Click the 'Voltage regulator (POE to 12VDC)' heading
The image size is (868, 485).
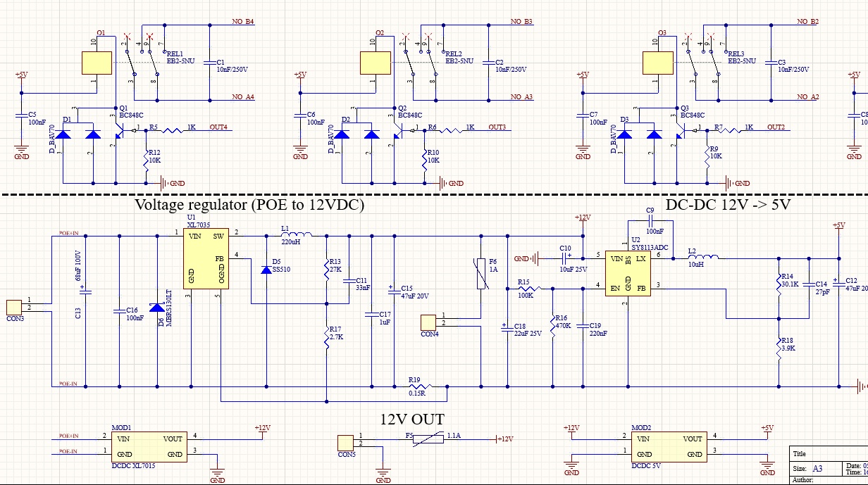click(249, 206)
